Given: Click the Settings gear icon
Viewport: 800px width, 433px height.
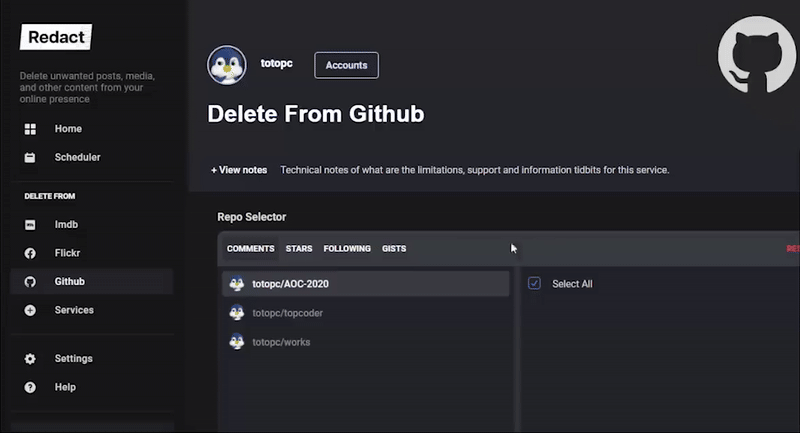Looking at the screenshot, I should (30, 359).
